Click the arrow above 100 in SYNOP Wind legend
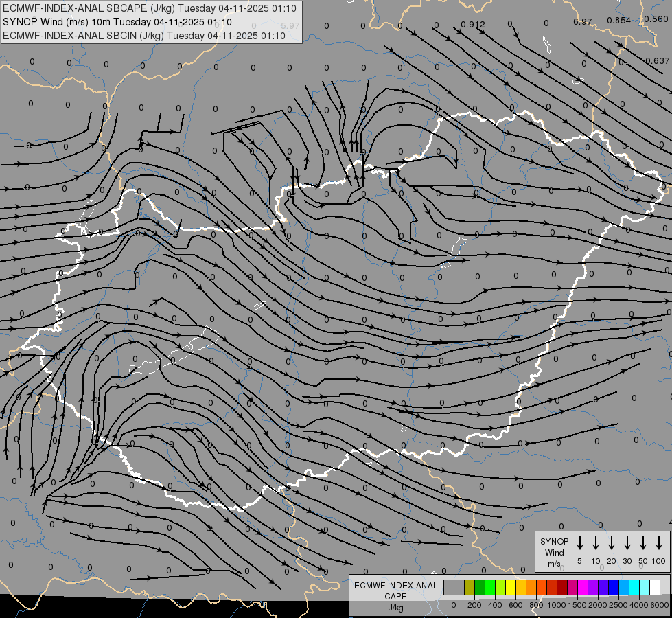The height and width of the screenshot is (618, 672). pos(659,543)
